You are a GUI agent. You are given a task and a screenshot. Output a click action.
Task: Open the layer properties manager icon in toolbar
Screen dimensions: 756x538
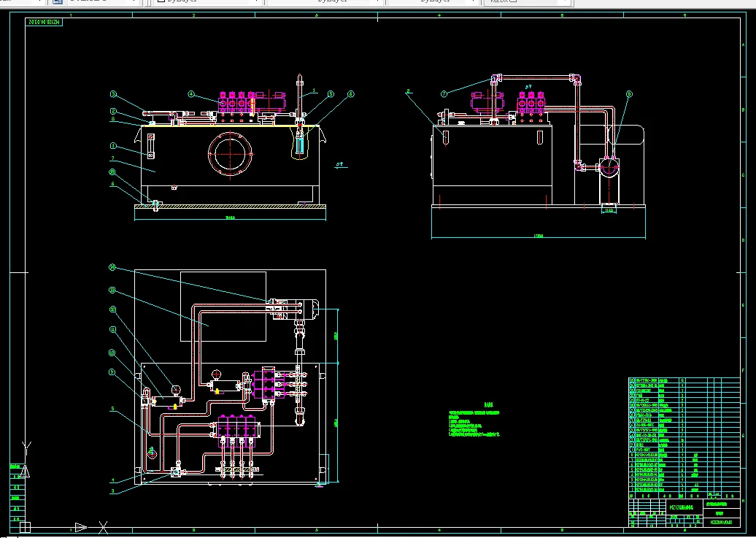pos(58,1)
